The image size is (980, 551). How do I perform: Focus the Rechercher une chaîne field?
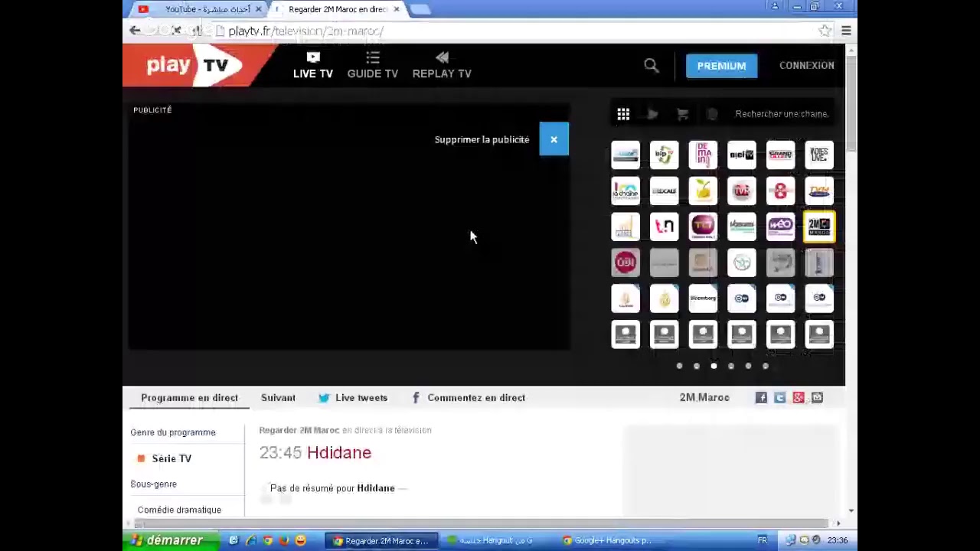tap(782, 114)
